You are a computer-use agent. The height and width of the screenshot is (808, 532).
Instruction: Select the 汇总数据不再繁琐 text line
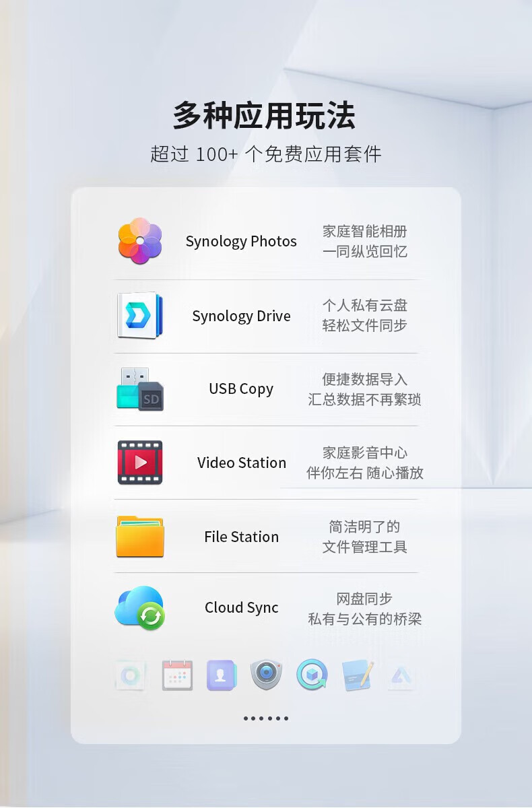(x=365, y=399)
